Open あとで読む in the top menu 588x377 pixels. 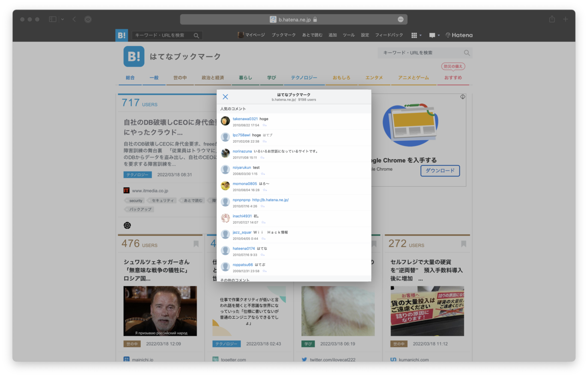313,35
